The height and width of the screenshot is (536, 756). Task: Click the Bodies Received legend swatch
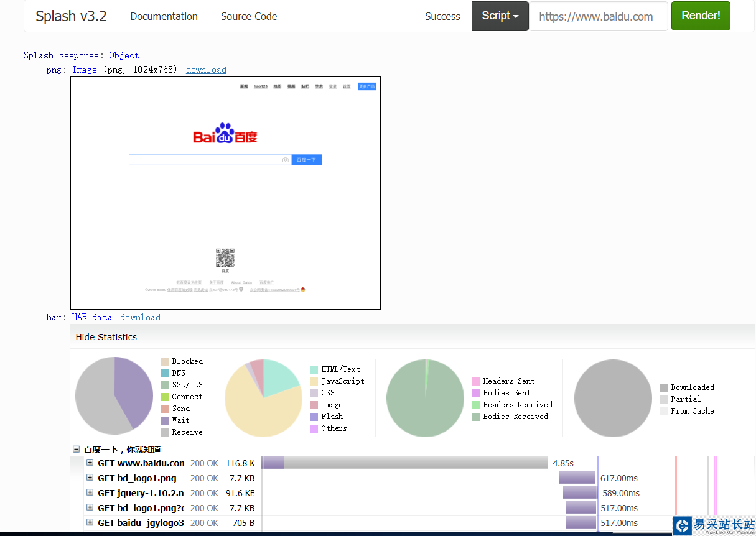click(477, 417)
